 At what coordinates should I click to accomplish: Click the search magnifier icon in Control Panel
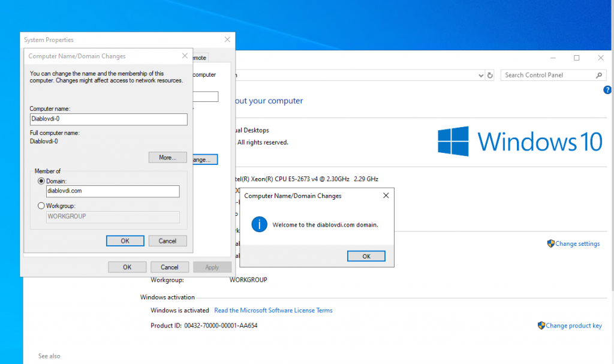[599, 75]
